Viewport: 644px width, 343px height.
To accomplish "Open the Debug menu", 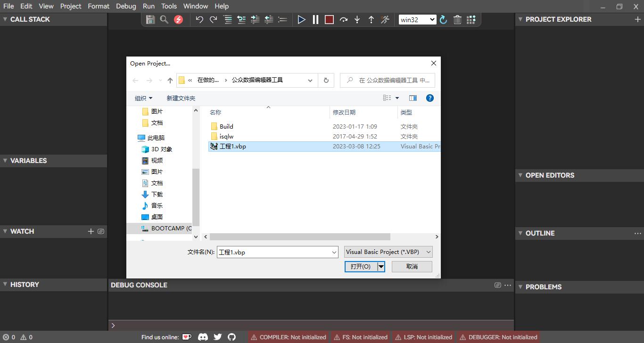I will point(125,6).
